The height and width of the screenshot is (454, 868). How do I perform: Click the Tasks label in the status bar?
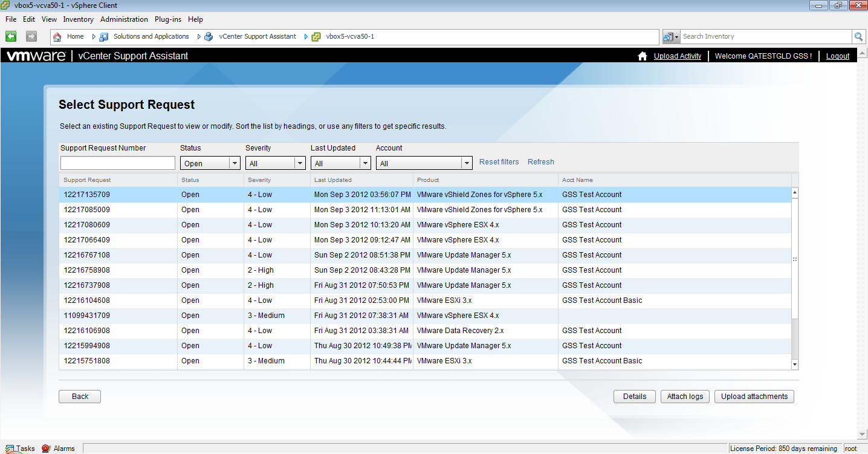25,449
